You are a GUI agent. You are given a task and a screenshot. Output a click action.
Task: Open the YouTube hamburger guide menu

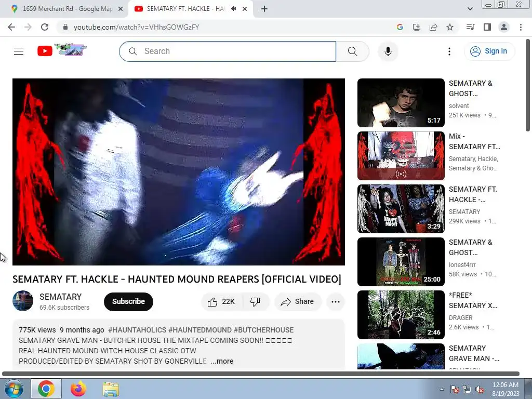coord(19,51)
